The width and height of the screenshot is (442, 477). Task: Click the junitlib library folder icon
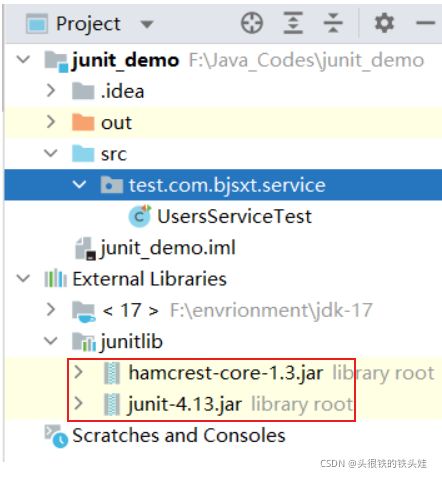click(x=84, y=342)
